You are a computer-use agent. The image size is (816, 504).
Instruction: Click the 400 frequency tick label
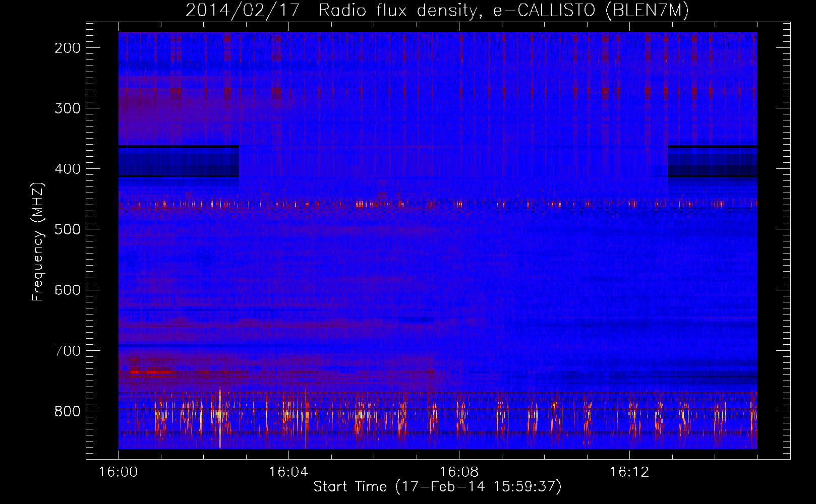68,169
